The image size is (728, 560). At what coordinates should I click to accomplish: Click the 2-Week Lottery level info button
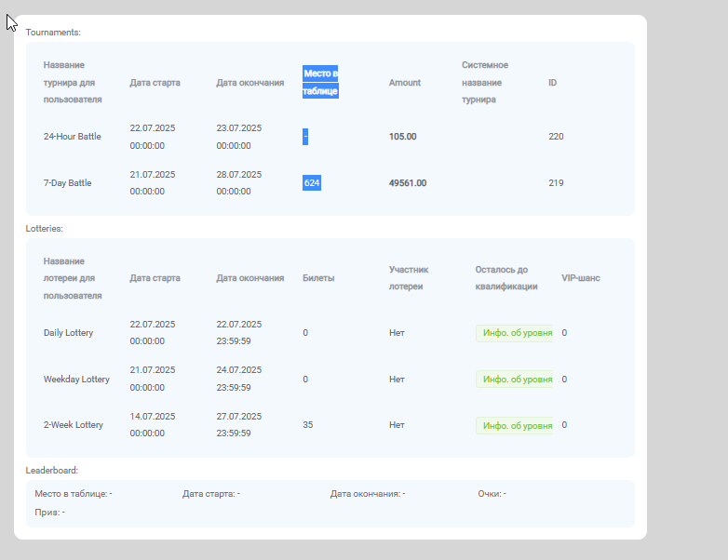point(515,425)
